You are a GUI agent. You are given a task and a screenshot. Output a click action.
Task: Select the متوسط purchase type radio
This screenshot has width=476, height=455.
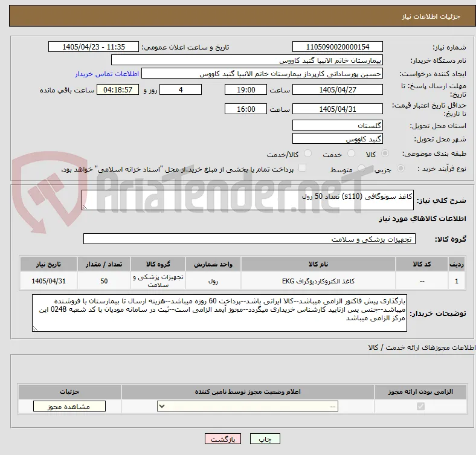click(361, 168)
